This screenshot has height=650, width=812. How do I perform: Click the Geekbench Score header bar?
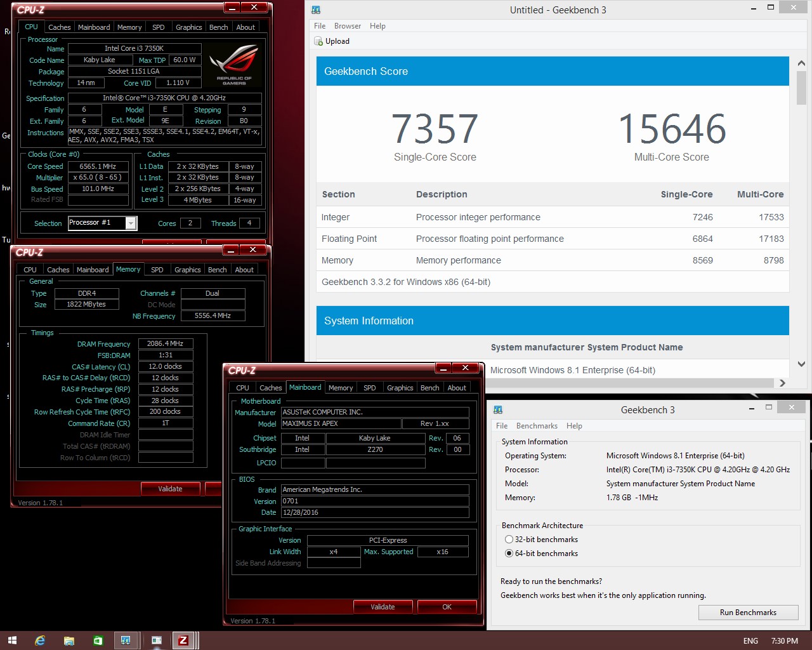(553, 71)
